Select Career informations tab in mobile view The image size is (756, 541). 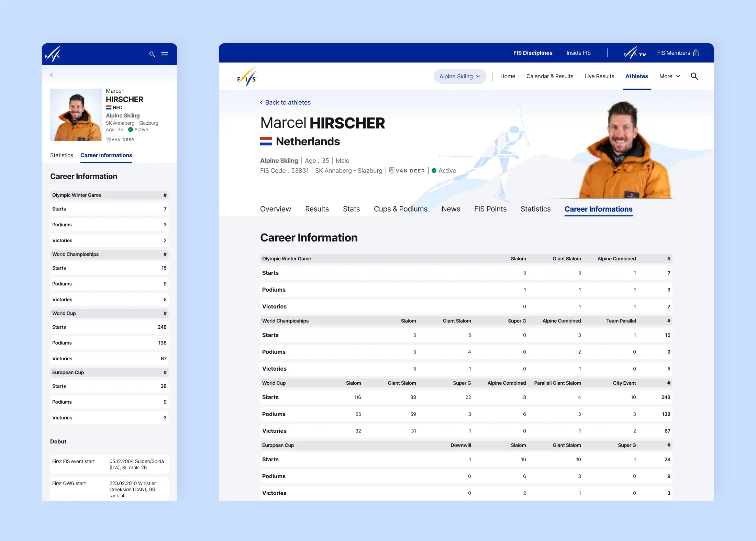coord(106,155)
